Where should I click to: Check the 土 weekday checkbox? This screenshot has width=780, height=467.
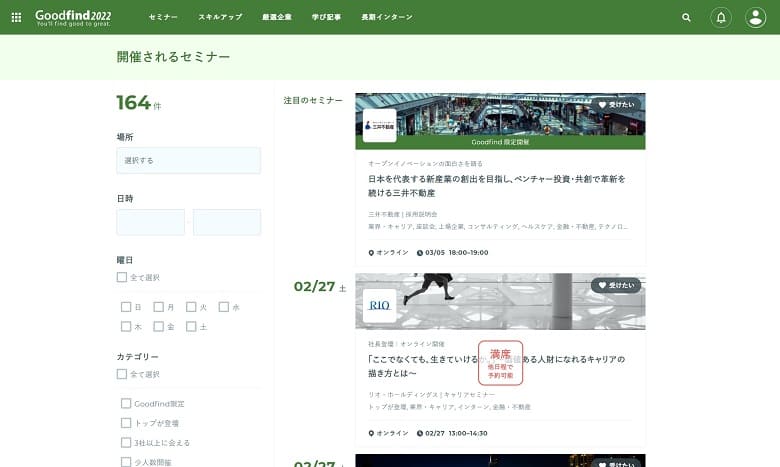pos(191,326)
